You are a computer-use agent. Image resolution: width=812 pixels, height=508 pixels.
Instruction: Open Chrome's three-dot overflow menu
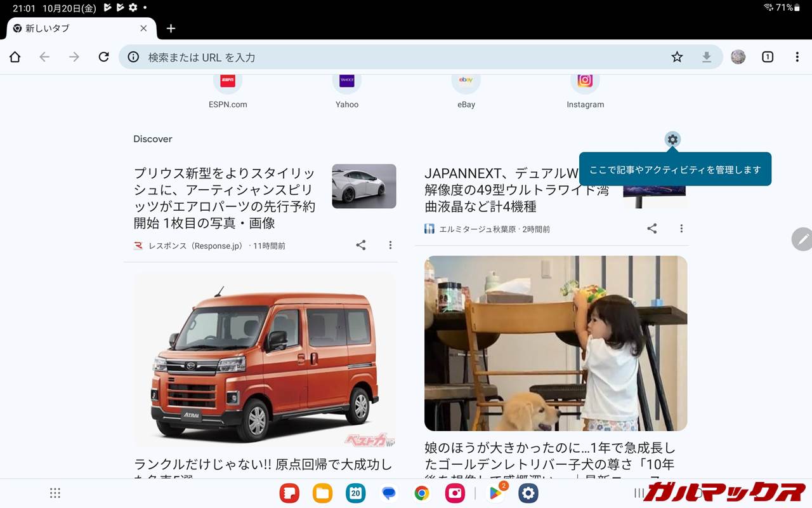tap(797, 57)
